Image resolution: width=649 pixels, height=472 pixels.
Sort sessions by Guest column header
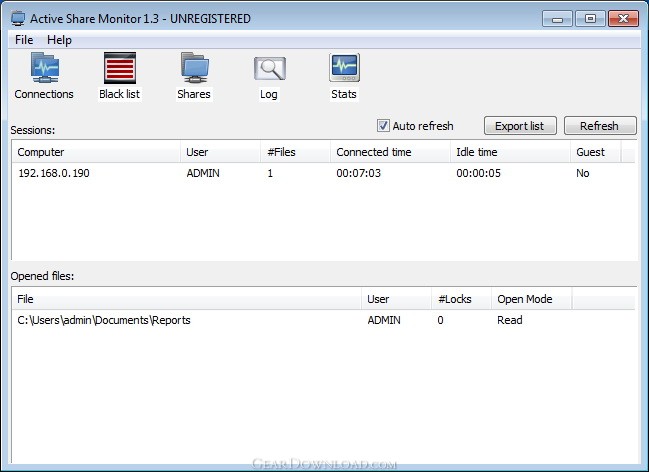pyautogui.click(x=596, y=152)
